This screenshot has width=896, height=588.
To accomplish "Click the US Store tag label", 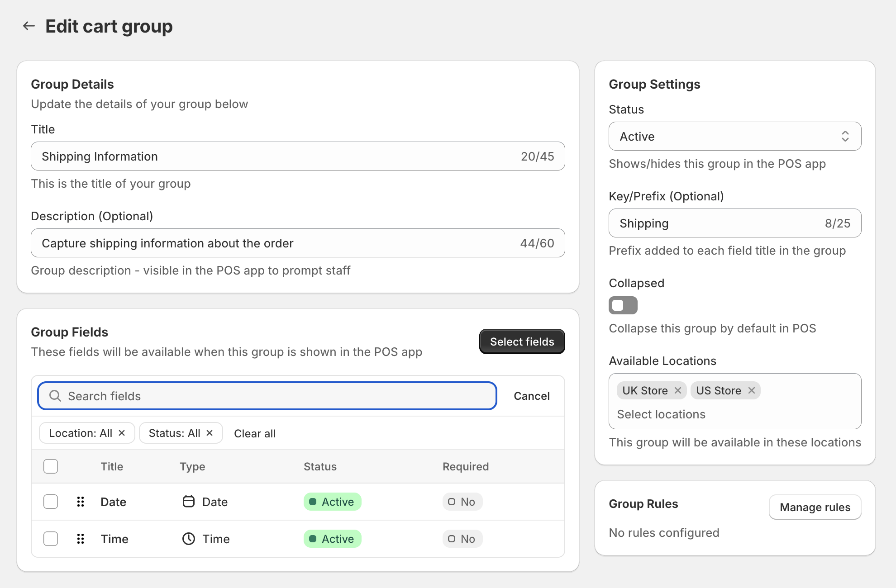I will pyautogui.click(x=719, y=390).
